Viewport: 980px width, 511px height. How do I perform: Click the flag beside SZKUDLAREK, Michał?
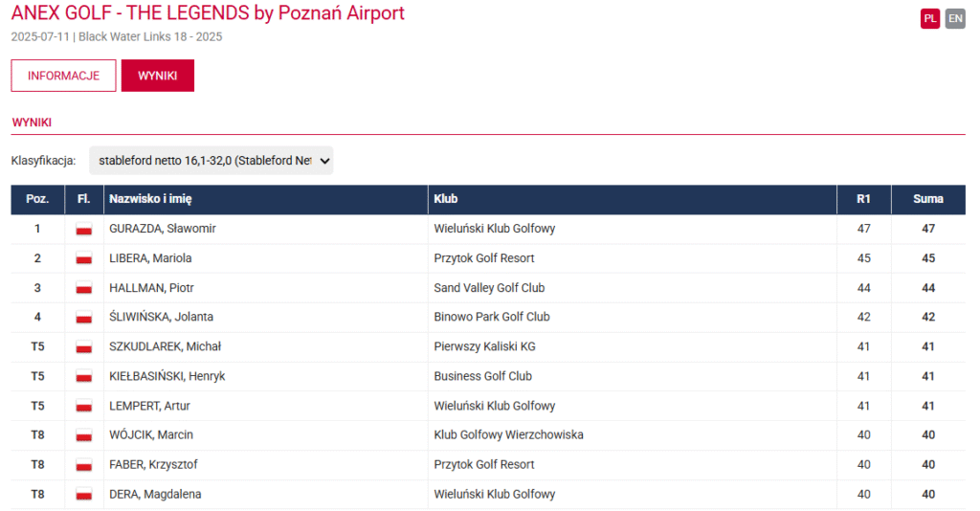[x=83, y=347]
